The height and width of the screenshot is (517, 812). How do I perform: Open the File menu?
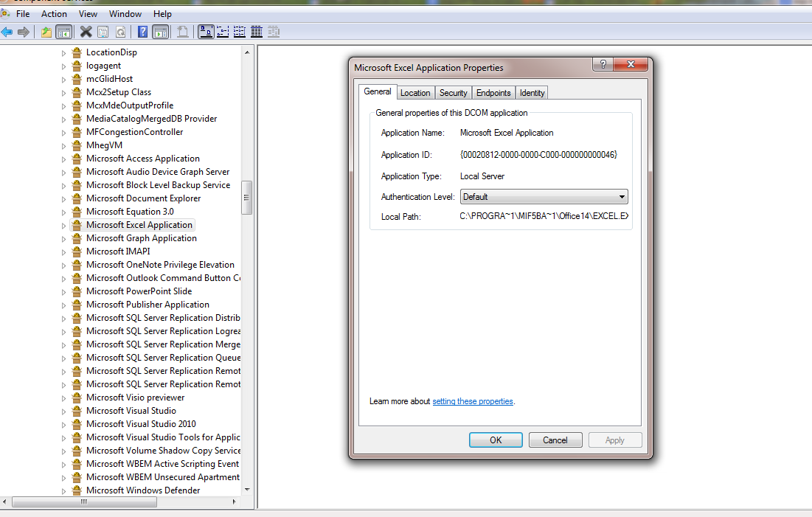pyautogui.click(x=23, y=14)
